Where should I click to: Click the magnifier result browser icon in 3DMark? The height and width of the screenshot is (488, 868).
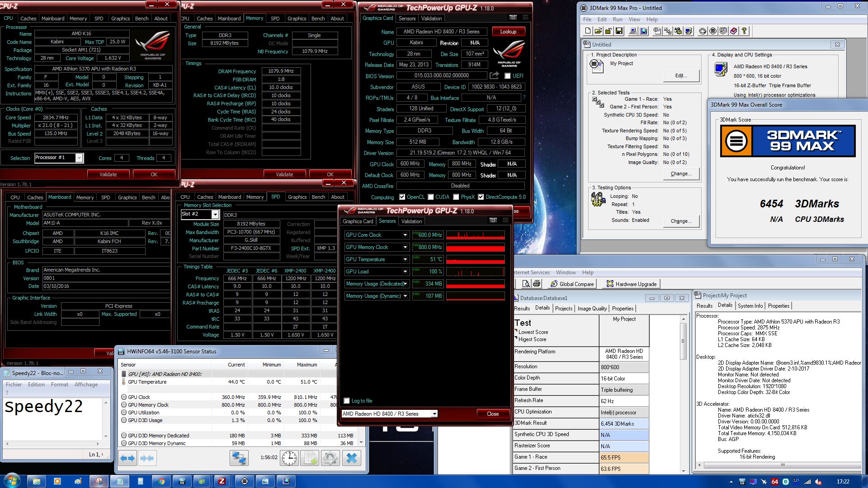643,31
